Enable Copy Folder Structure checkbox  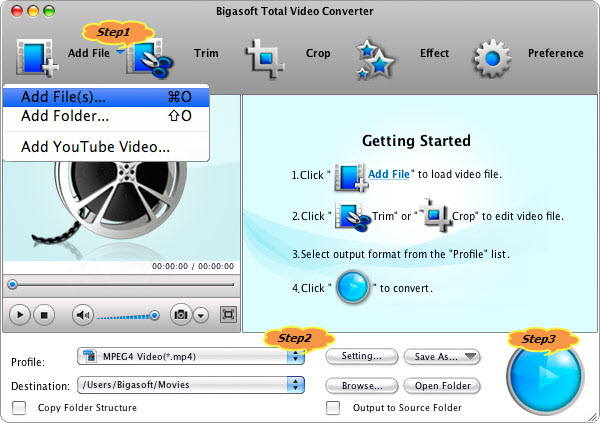point(19,408)
